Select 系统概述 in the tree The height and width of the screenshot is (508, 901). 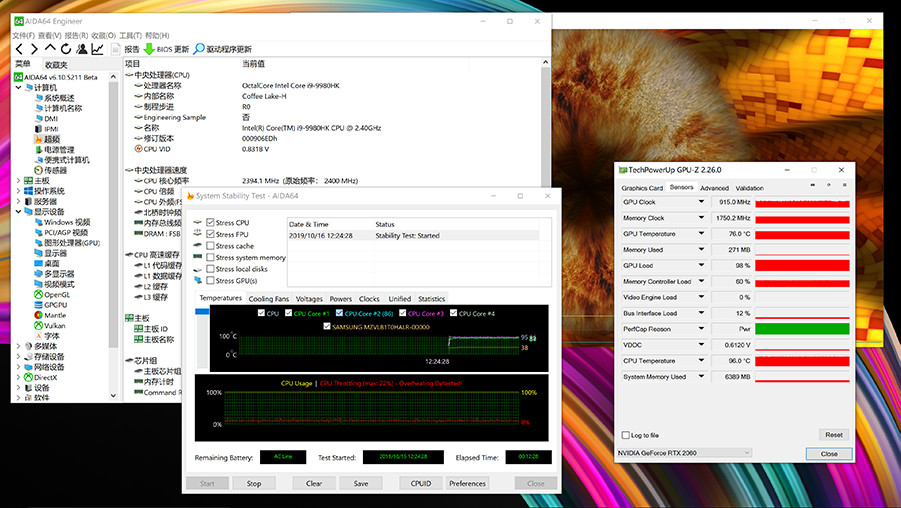click(59, 98)
